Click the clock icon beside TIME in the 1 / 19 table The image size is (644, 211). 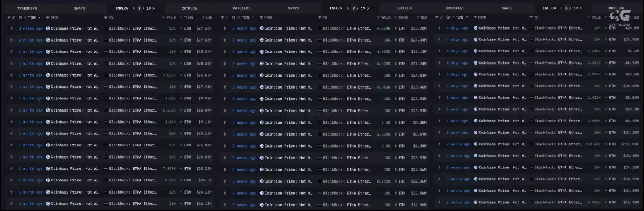tap(448, 17)
